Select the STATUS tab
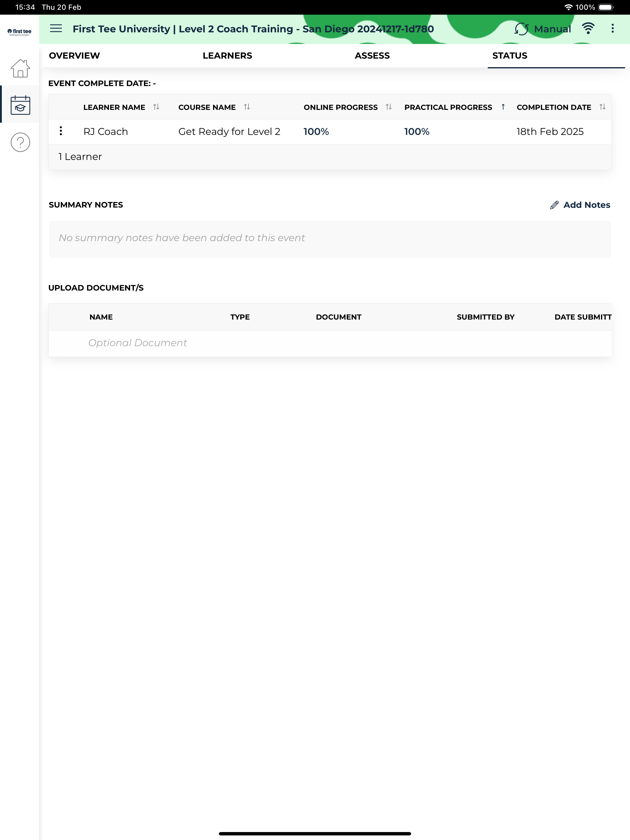The image size is (630, 840). coord(510,56)
